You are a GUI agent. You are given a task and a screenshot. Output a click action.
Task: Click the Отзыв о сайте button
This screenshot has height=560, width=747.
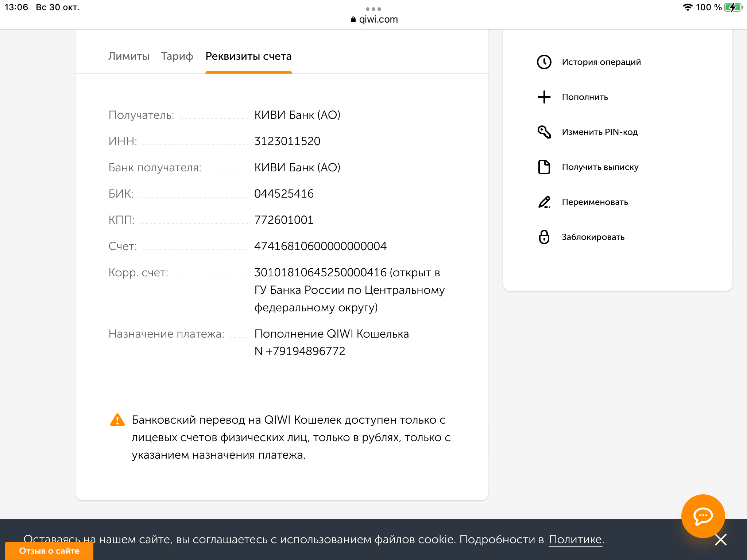[49, 551]
